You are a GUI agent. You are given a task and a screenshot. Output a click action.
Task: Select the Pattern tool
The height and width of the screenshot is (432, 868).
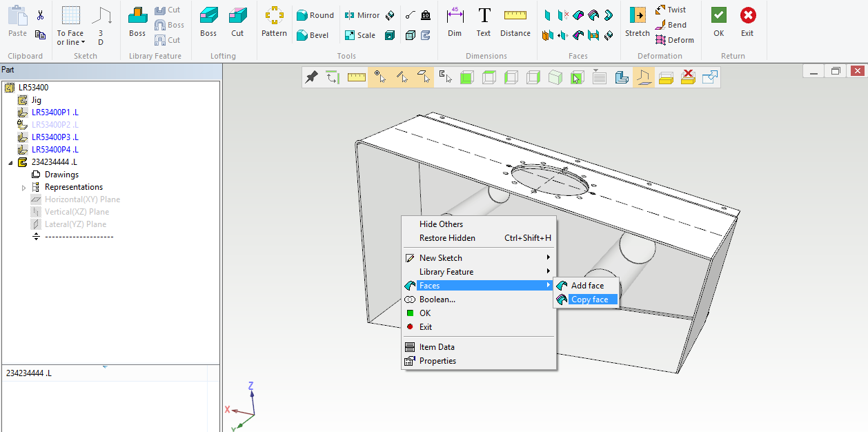(274, 22)
